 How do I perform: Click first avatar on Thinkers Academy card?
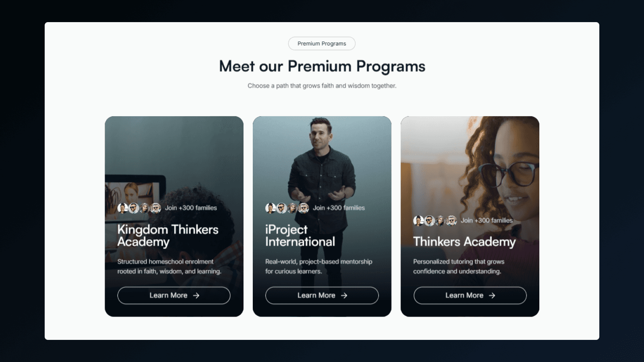tap(419, 220)
